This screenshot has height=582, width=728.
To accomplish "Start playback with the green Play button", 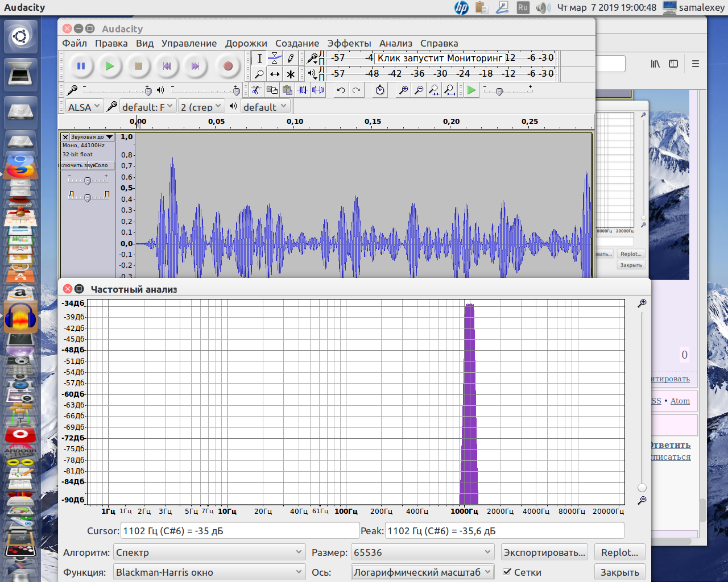I will point(110,66).
